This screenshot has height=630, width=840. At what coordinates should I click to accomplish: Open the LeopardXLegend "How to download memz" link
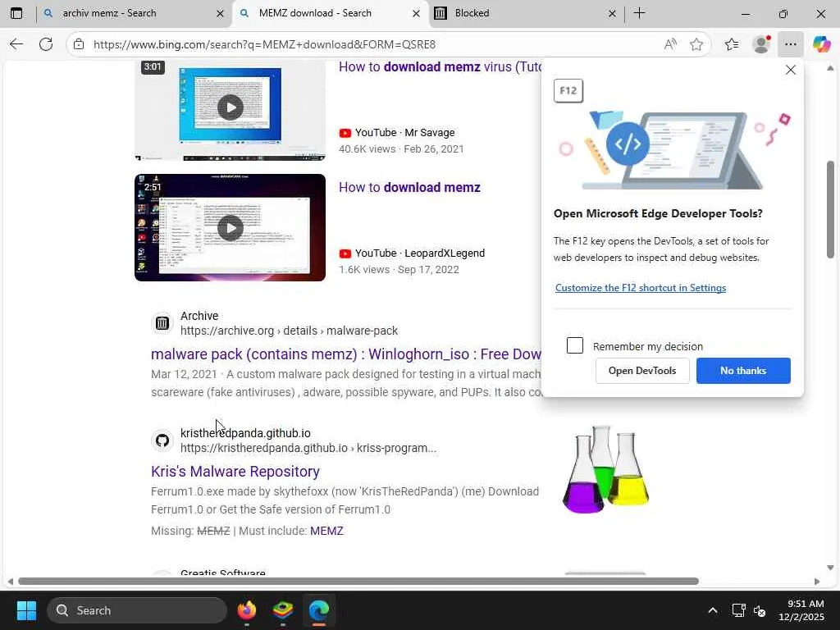tap(409, 188)
